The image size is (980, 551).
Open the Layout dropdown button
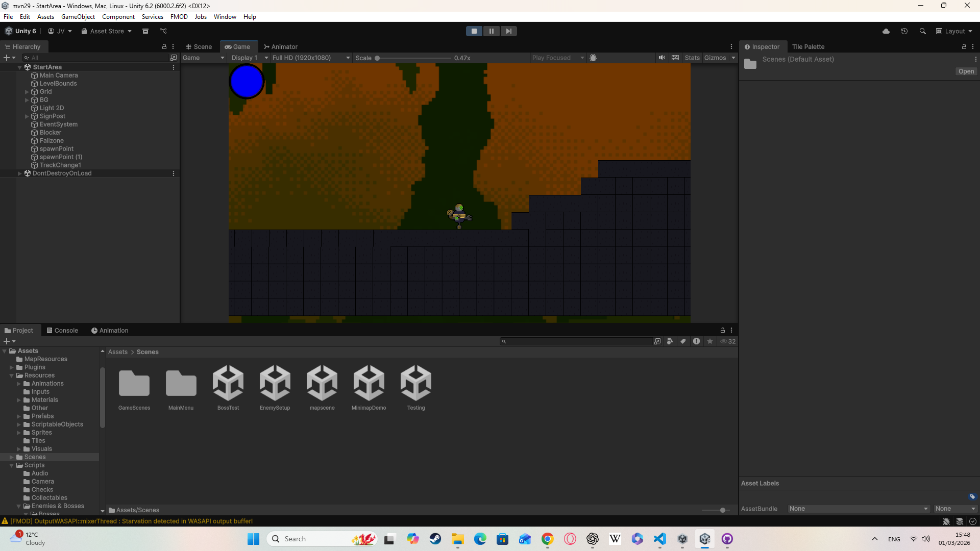pos(954,31)
